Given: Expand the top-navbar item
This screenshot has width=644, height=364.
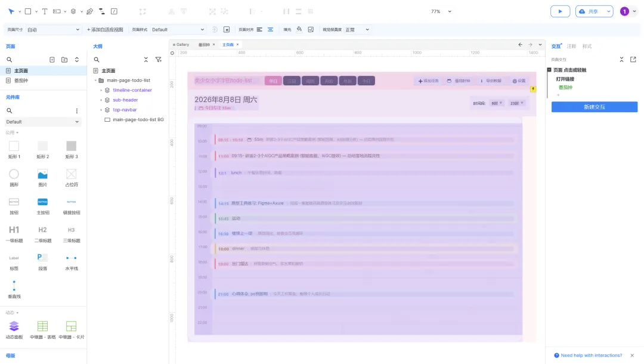Looking at the screenshot, I should (x=101, y=110).
